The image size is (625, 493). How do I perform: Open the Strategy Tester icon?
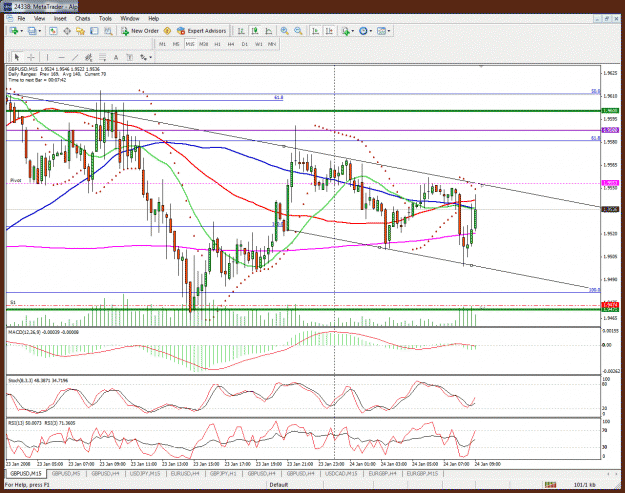(x=108, y=31)
